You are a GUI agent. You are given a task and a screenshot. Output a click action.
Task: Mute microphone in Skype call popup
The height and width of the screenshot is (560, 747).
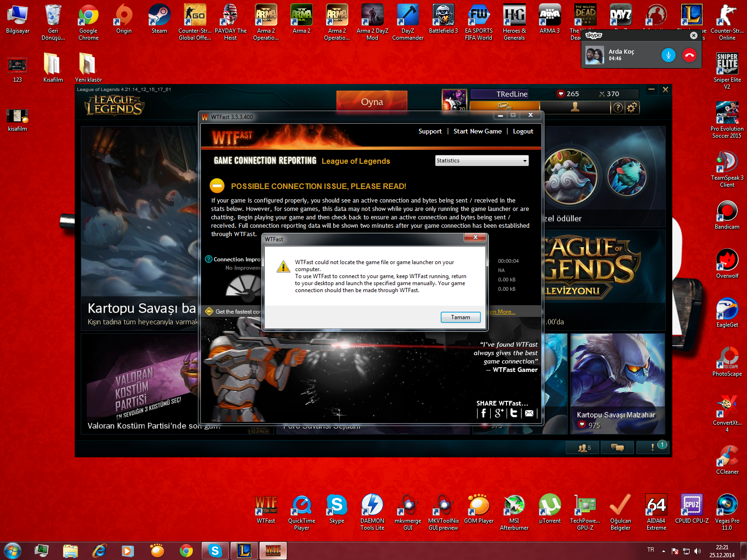tap(668, 55)
